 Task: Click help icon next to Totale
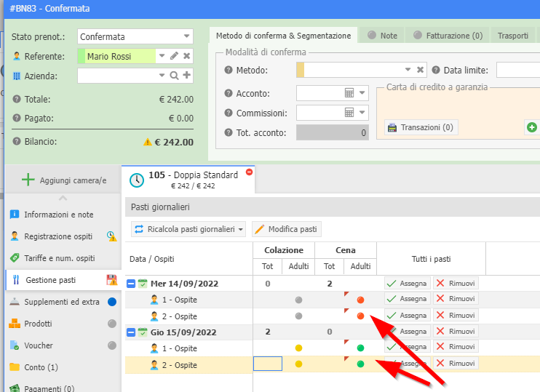[x=17, y=99]
